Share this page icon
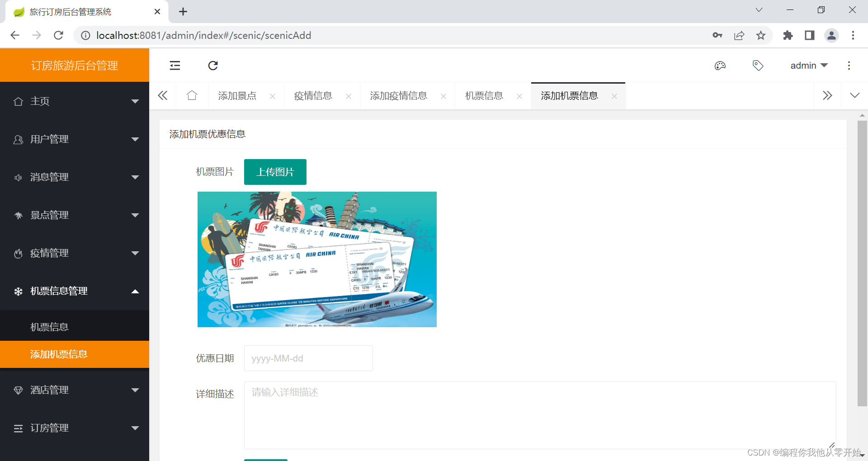The width and height of the screenshot is (868, 461). pyautogui.click(x=739, y=35)
